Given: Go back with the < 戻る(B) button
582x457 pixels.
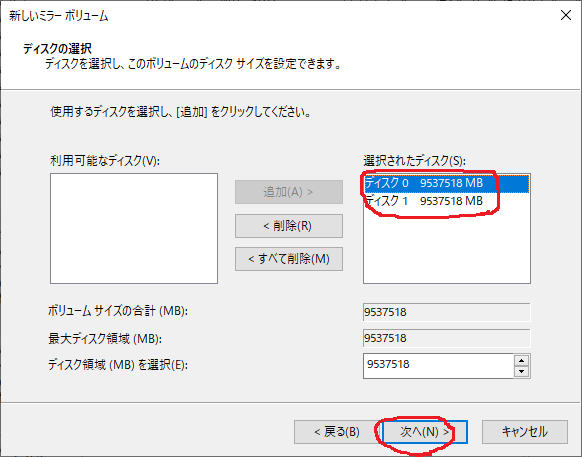Looking at the screenshot, I should (337, 432).
